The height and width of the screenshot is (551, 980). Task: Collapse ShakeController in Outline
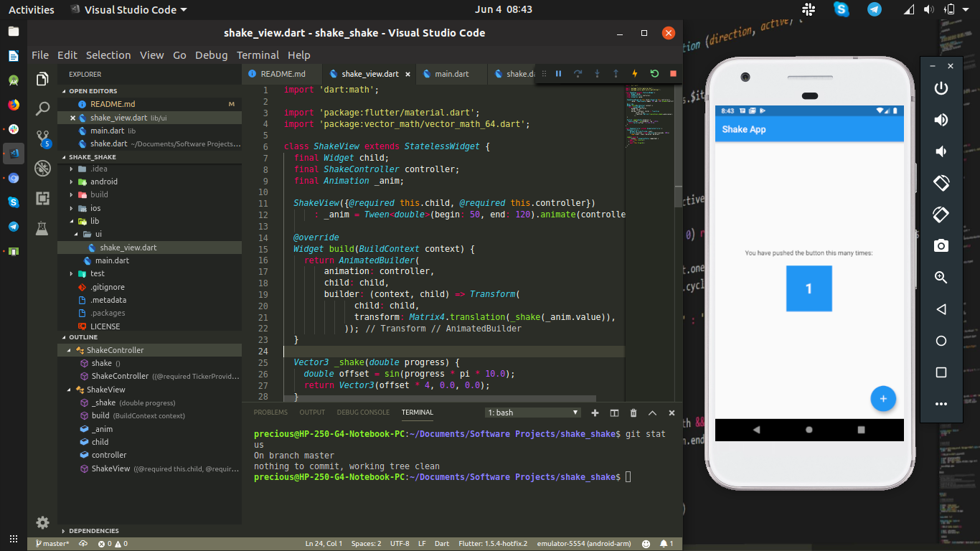point(70,350)
